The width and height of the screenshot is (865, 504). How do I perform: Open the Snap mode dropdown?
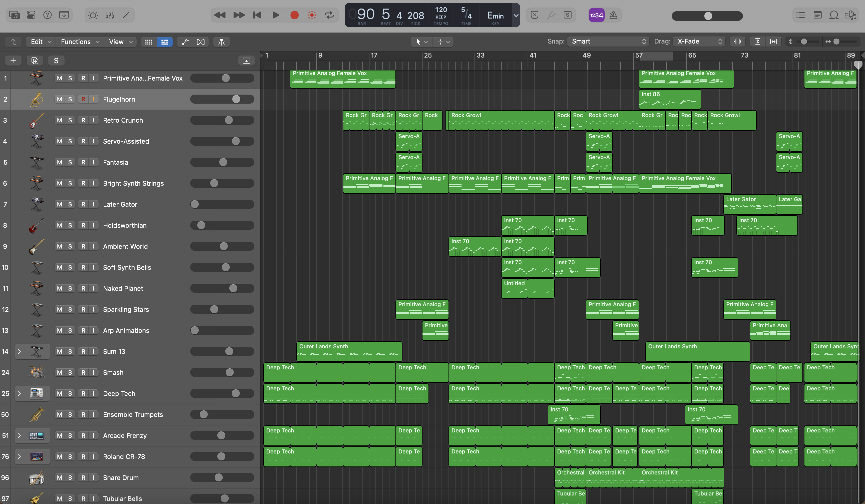tap(607, 42)
